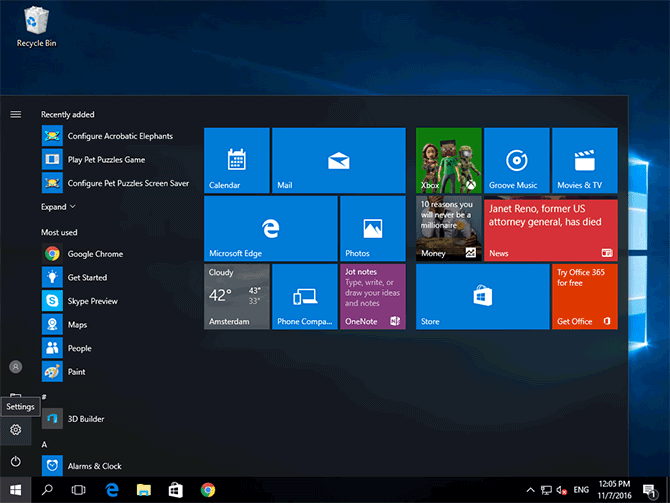This screenshot has height=503, width=670.
Task: Click the Get Office tile
Action: (585, 297)
